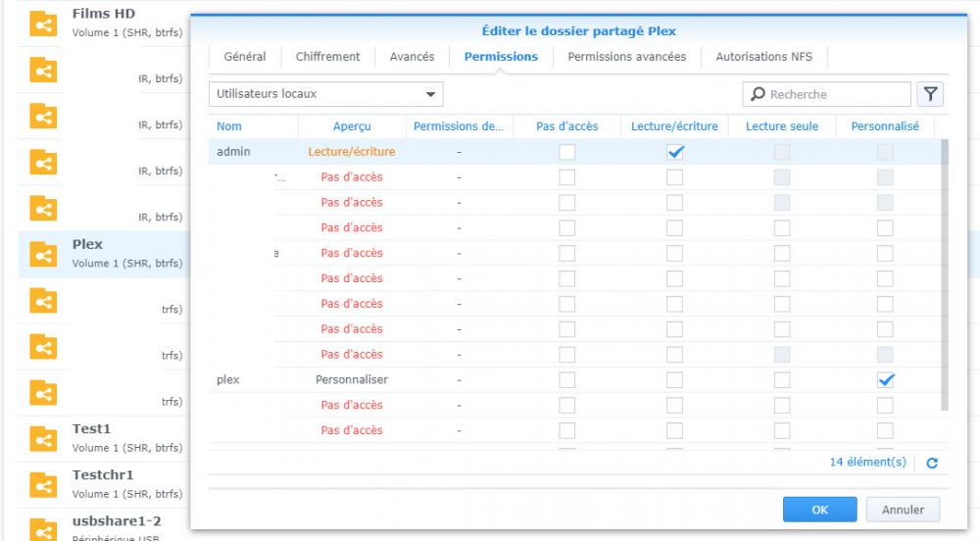Click the Aperçu column header
The image size is (980, 541).
[x=351, y=126]
